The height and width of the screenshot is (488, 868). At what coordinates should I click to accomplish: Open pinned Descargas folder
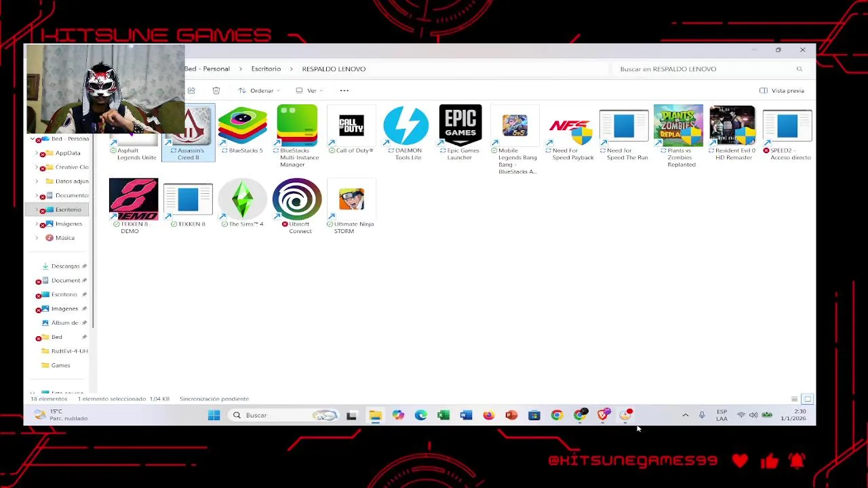(x=65, y=266)
